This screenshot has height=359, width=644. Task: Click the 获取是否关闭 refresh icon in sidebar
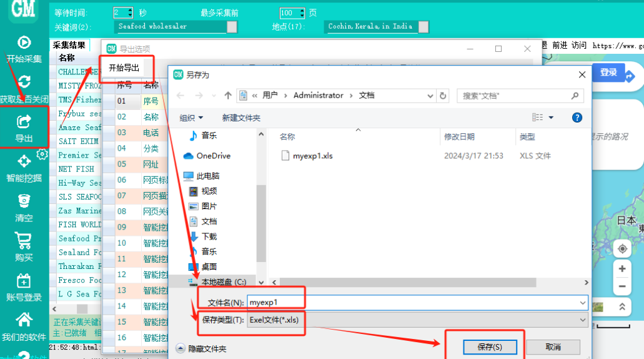[x=24, y=82]
